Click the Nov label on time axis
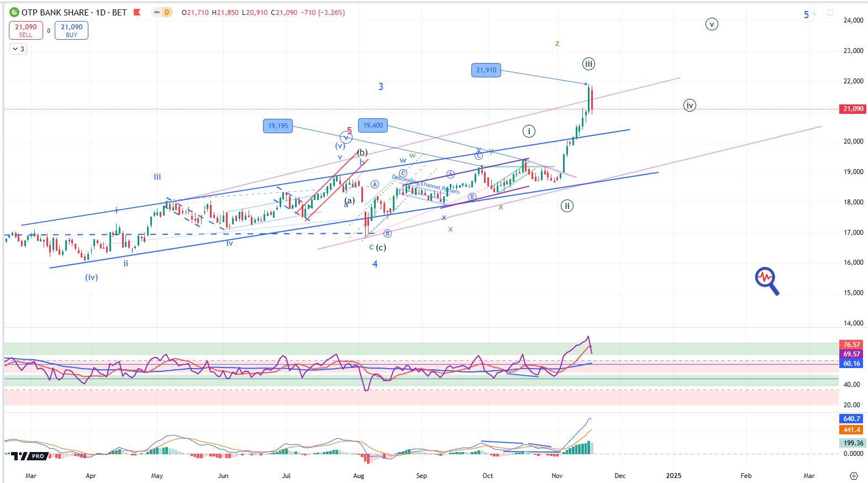This screenshot has width=868, height=483. [557, 475]
